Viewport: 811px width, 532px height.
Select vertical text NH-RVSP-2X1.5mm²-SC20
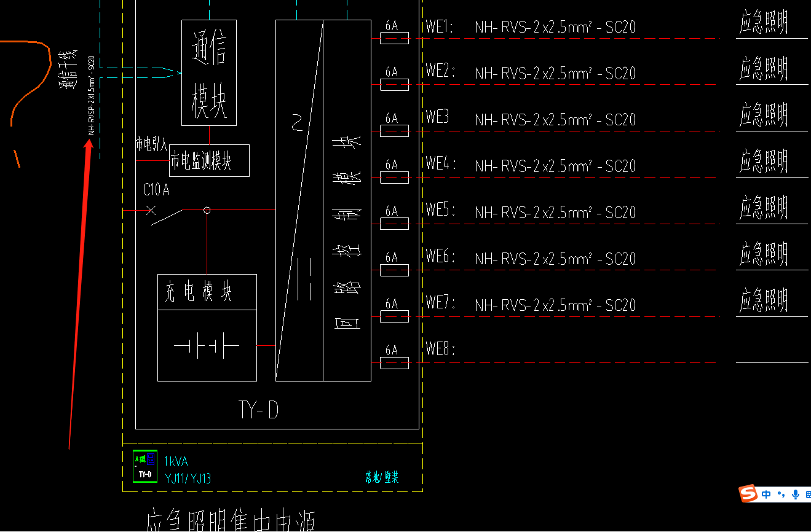coord(91,96)
